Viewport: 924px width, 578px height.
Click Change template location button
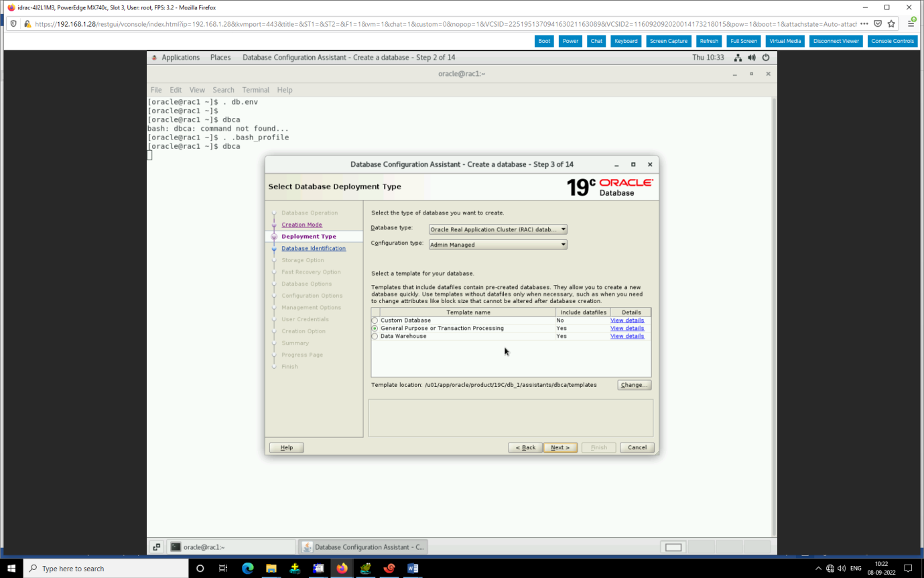(x=634, y=385)
